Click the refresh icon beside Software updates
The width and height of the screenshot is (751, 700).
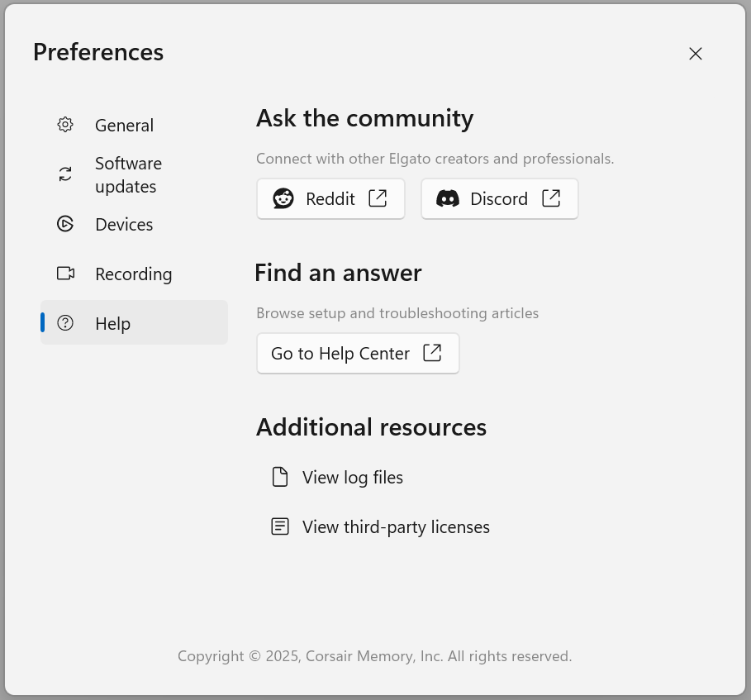tap(65, 174)
